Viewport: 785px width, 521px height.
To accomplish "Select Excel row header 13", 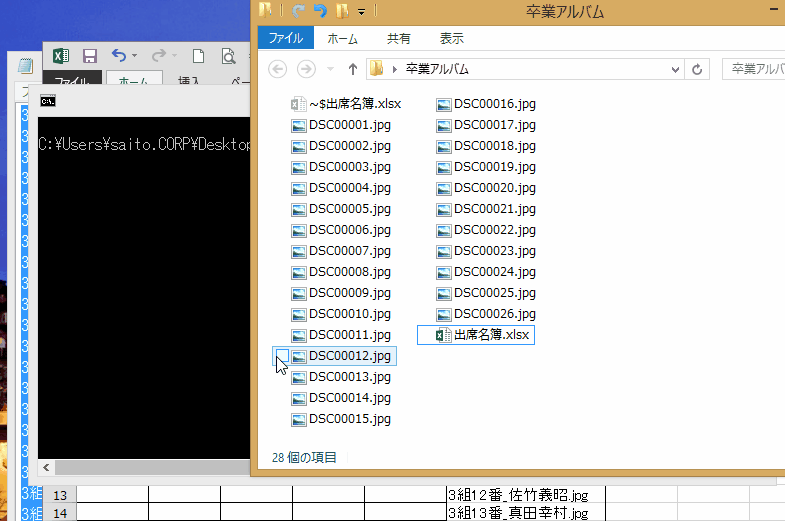I will [60, 495].
